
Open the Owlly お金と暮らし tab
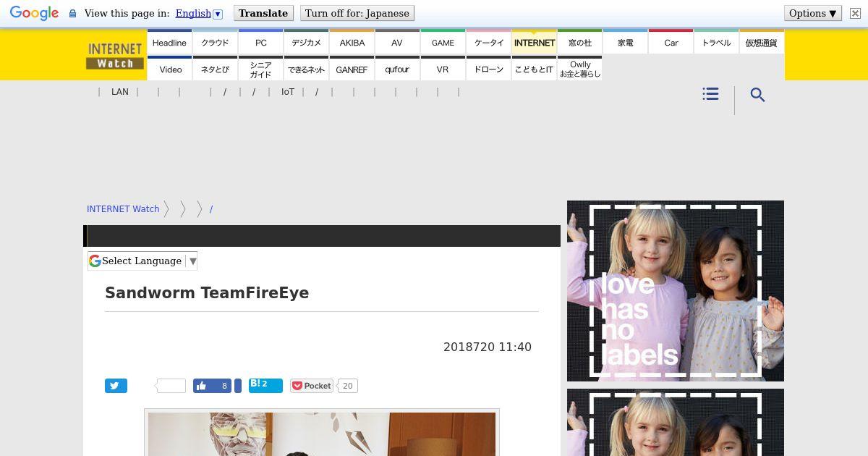point(579,69)
